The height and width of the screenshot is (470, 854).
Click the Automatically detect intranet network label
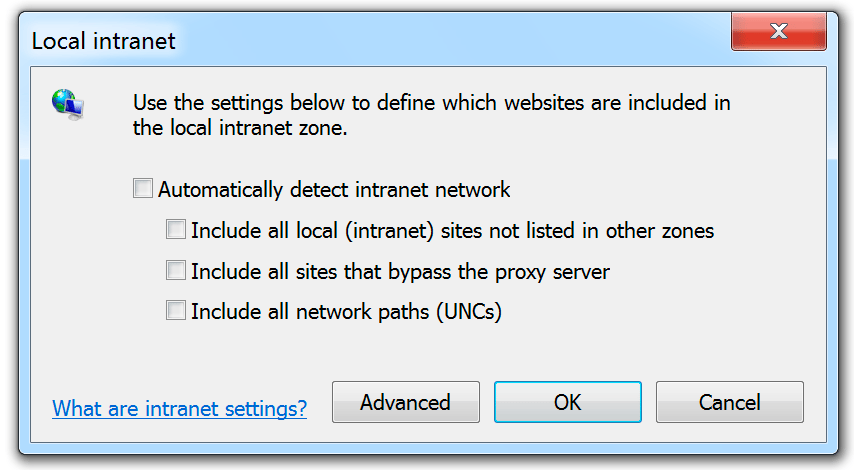coord(334,190)
